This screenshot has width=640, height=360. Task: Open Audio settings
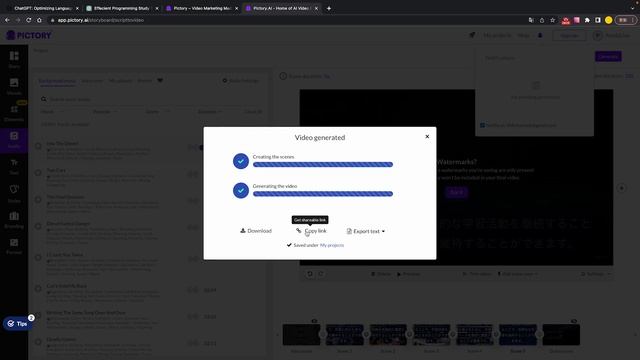pos(241,81)
